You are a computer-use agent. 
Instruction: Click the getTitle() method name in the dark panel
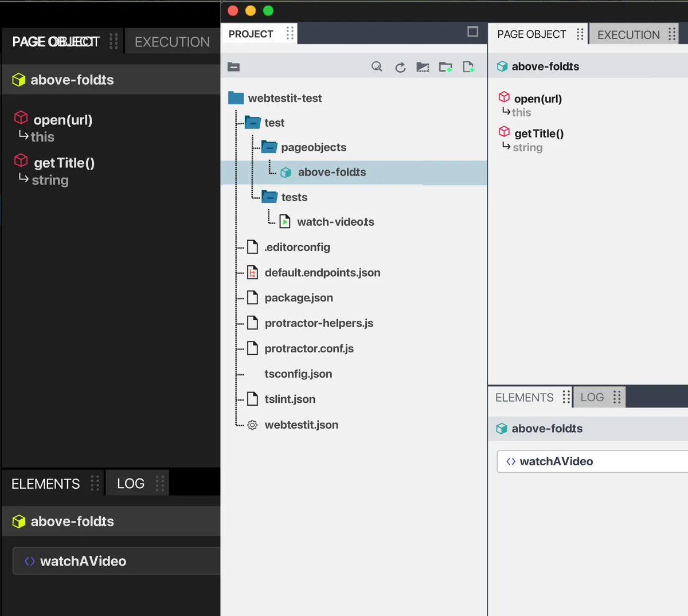(x=64, y=163)
